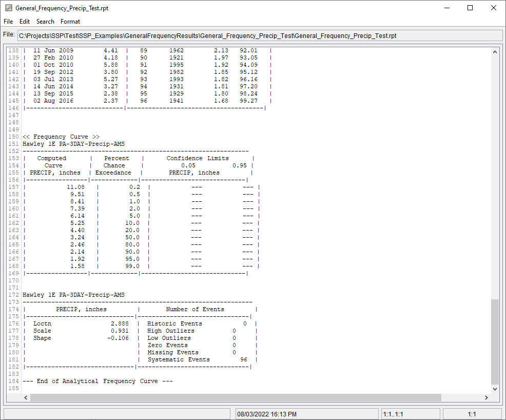Select the report file path field
Image resolution: width=506 pixels, height=420 pixels.
tap(257, 35)
